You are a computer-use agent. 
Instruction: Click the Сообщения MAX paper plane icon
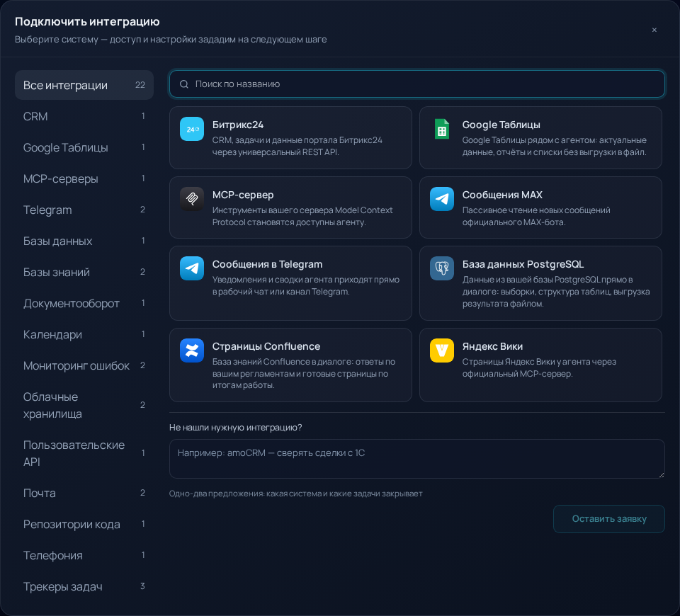[441, 198]
